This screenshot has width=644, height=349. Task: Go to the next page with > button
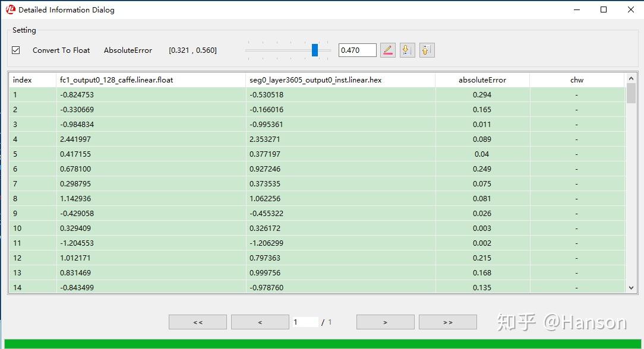385,321
